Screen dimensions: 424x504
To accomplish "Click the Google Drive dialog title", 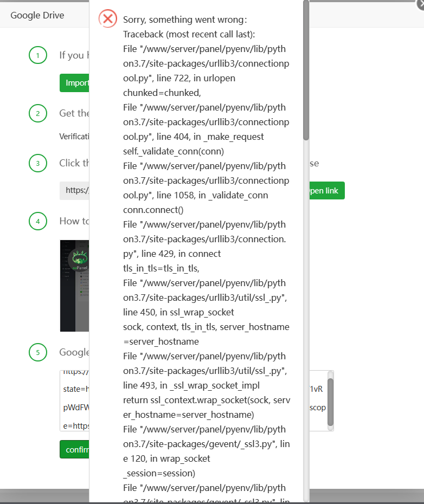I will (x=37, y=15).
